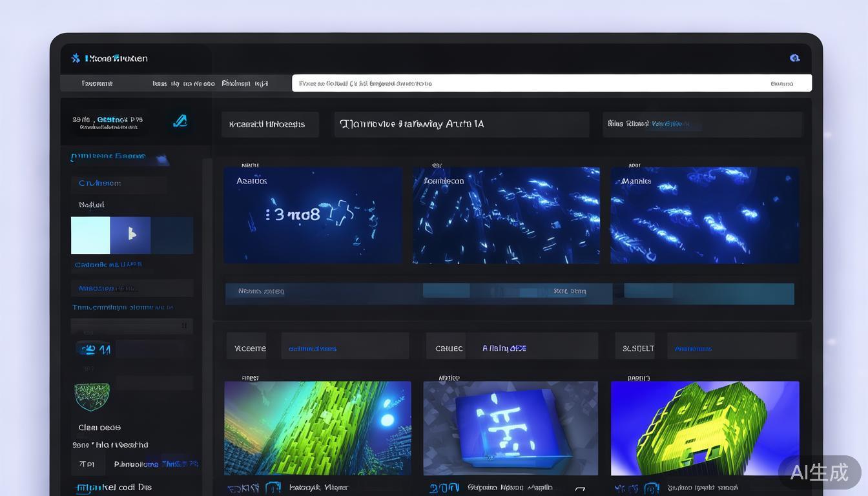Open the blue glowing cube thumbnail
868x496 pixels.
[510, 428]
